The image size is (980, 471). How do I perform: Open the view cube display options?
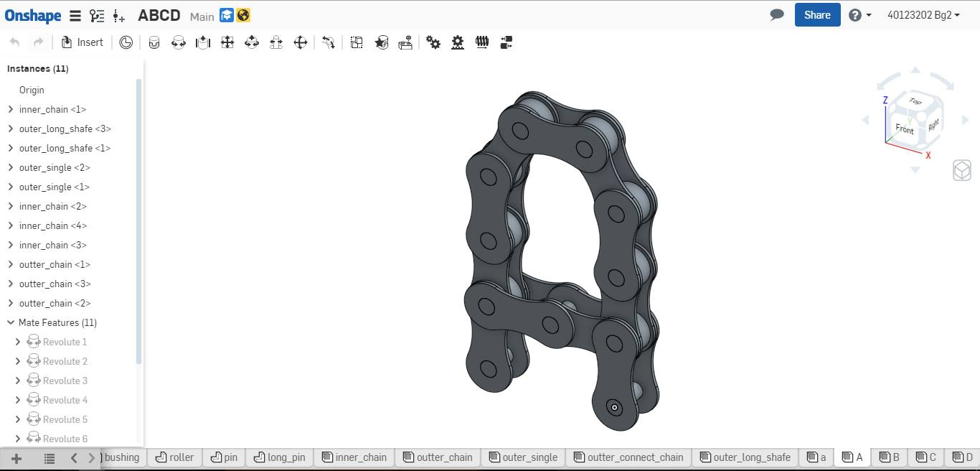point(962,170)
